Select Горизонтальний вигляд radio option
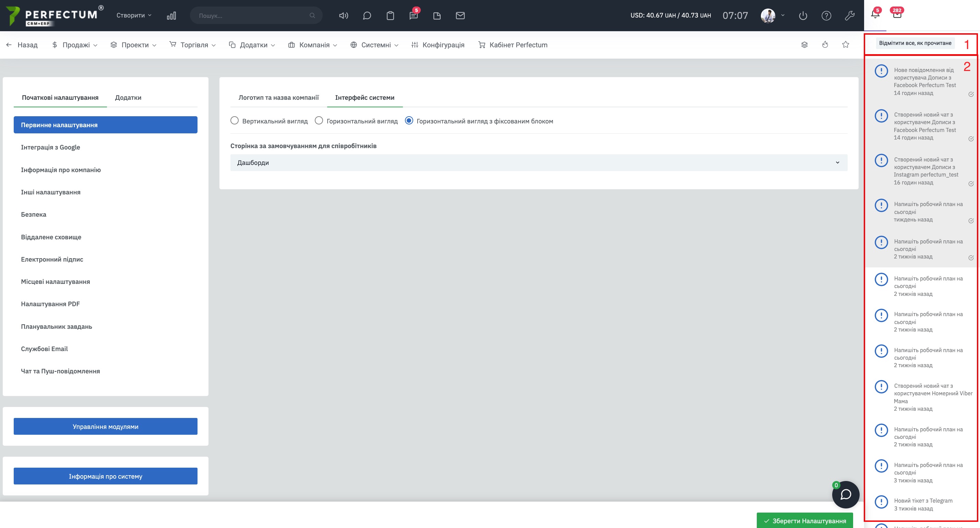The image size is (980, 528). [x=319, y=121]
